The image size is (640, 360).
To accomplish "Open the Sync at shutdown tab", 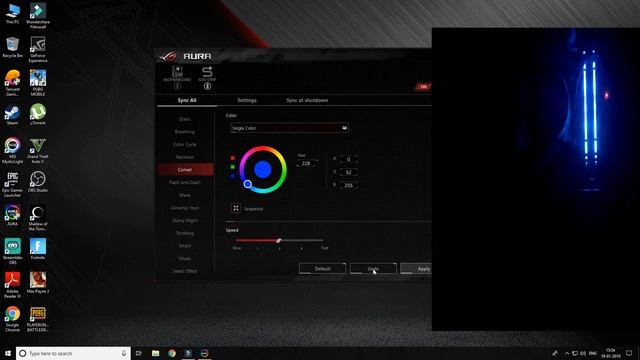I will coord(307,100).
